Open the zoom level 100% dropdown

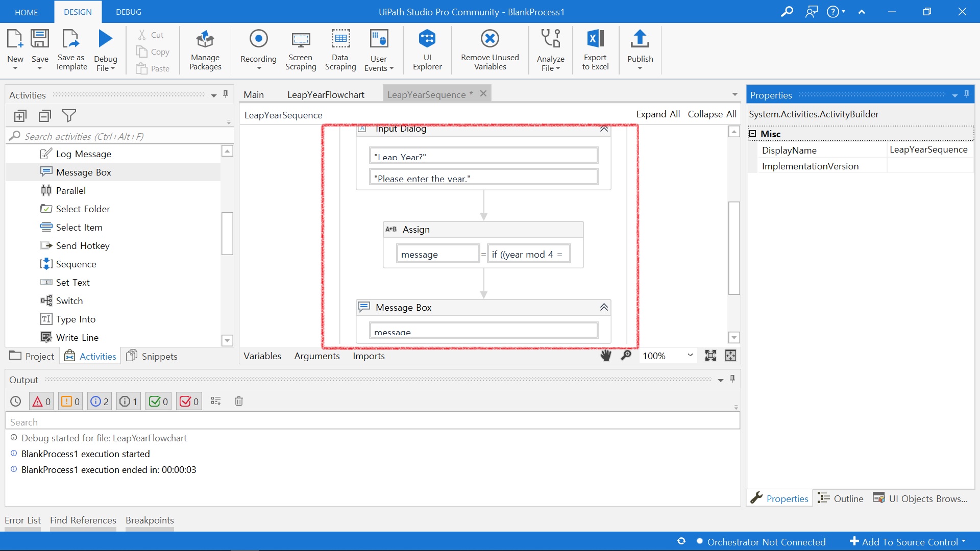(690, 356)
